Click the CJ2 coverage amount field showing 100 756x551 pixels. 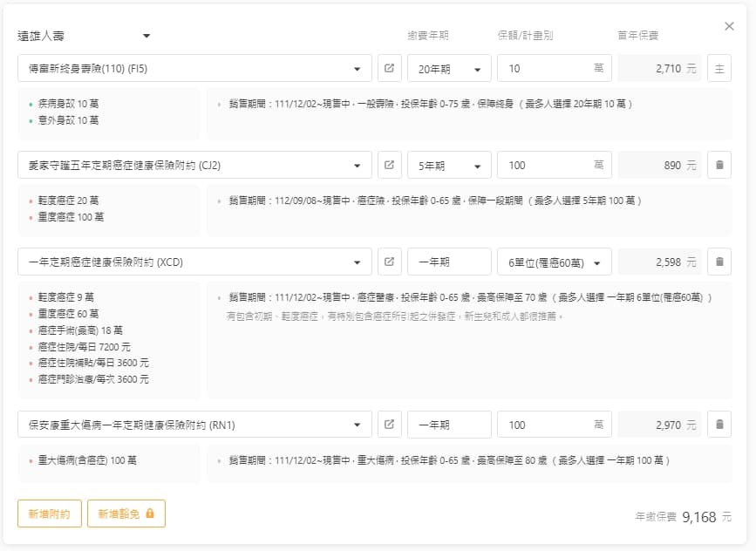tap(545, 165)
